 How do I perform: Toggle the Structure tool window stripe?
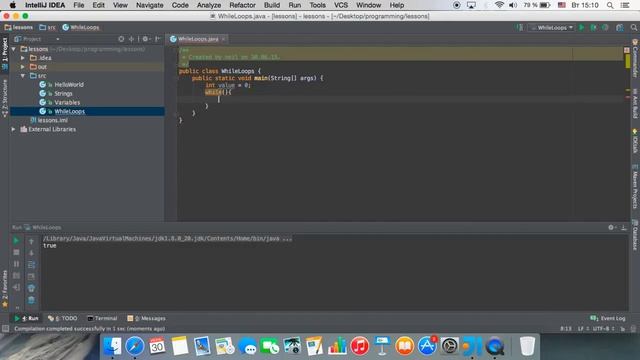coord(5,98)
